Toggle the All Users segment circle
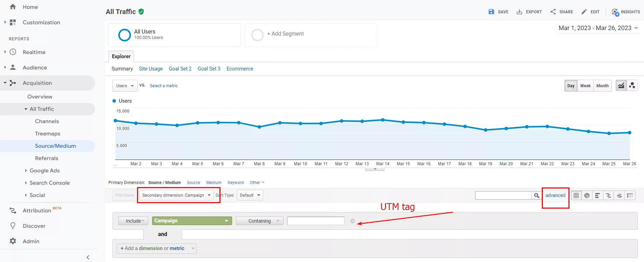 coord(124,35)
